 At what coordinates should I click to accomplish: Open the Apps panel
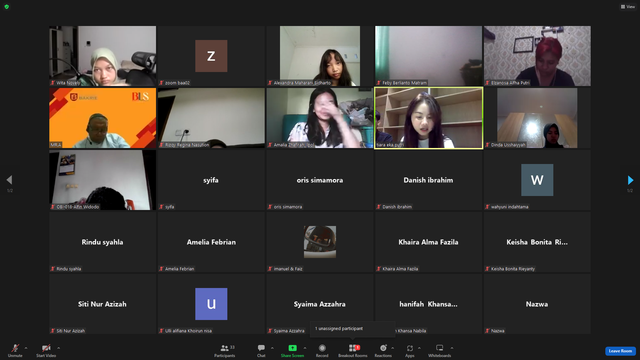tap(410, 350)
